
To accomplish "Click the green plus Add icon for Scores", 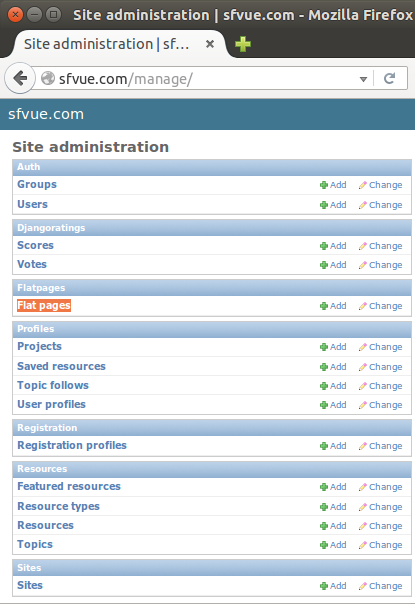I will coord(324,246).
